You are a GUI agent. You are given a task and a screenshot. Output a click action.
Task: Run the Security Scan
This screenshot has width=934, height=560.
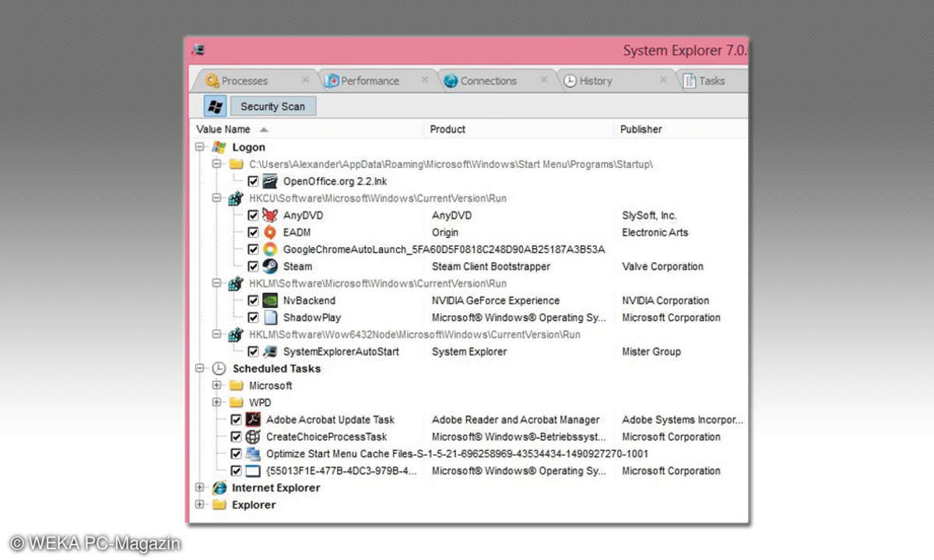pos(272,107)
